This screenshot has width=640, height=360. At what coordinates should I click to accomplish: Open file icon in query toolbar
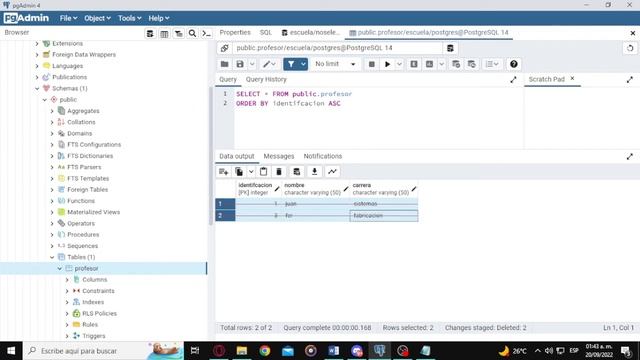click(224, 64)
